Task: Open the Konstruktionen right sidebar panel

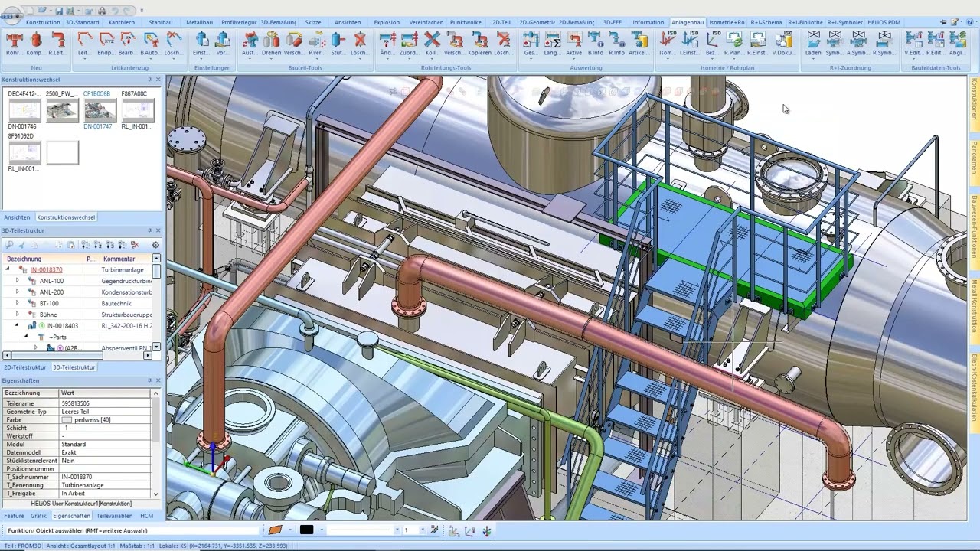Action: 975,99
